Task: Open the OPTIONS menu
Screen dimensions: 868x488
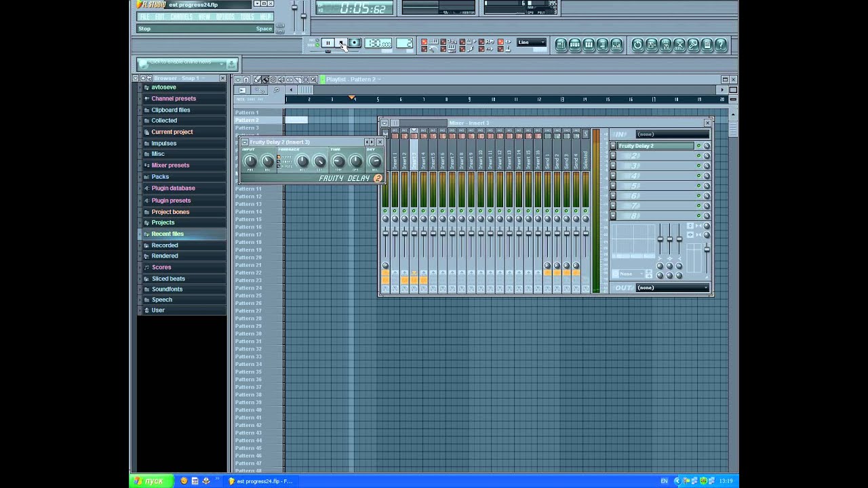Action: click(x=225, y=17)
